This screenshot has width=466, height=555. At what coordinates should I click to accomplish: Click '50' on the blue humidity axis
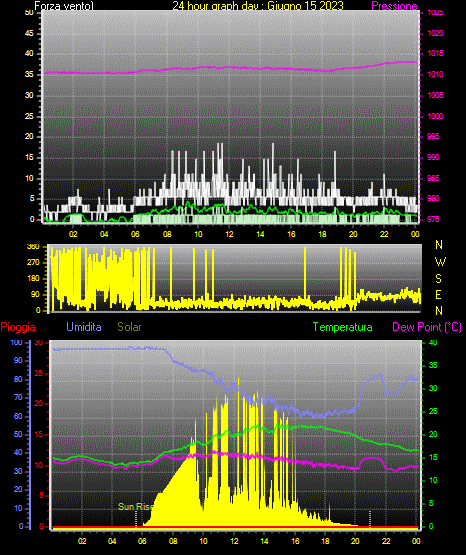pos(18,434)
